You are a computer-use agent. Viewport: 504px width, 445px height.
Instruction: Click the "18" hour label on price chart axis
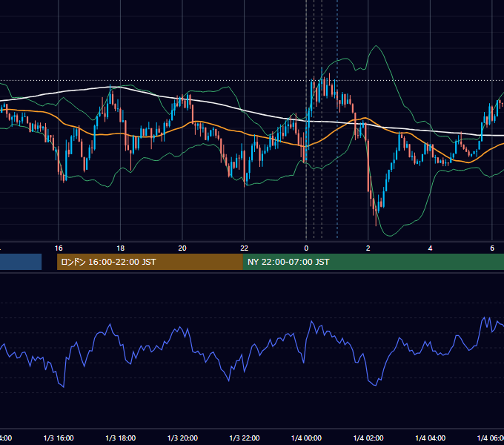[x=121, y=248]
